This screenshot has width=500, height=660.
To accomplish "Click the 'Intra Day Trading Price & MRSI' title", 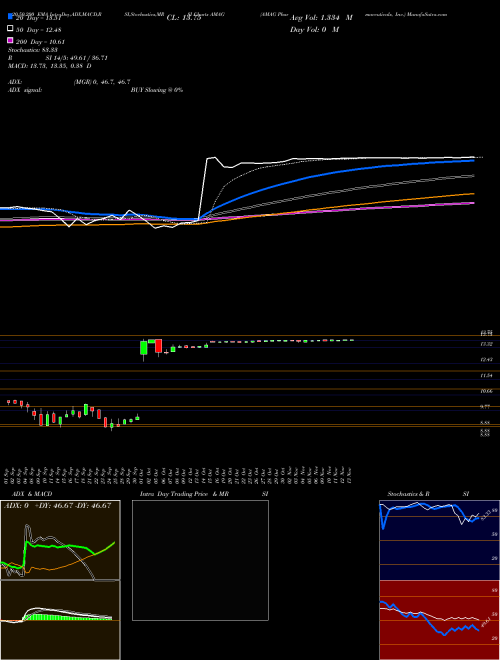I will [204, 493].
